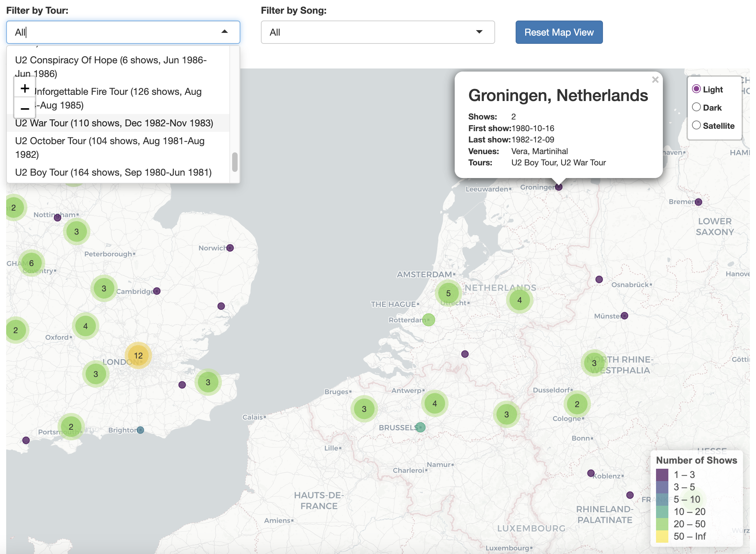Pick U2 October Tour option
756x554 pixels.
pos(110,148)
